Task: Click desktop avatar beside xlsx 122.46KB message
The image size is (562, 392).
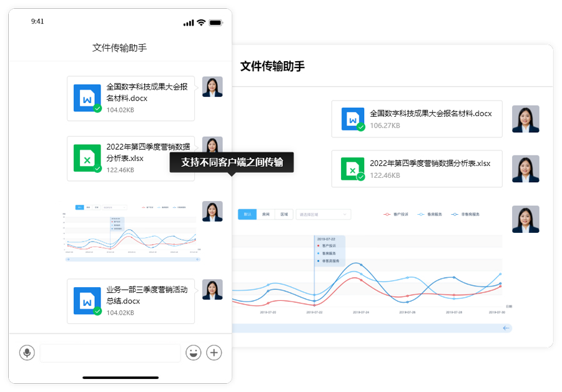Action: (525, 169)
